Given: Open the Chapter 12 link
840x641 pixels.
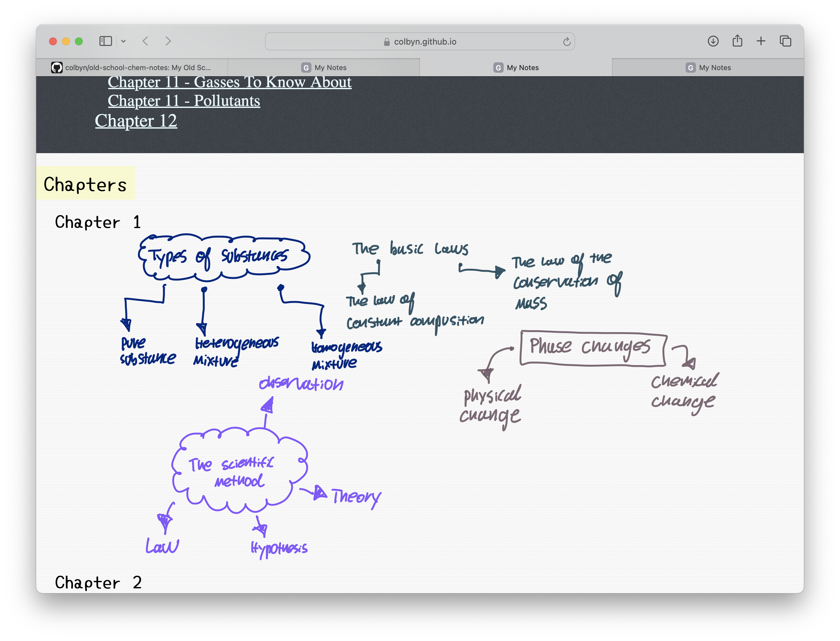Looking at the screenshot, I should tap(136, 121).
